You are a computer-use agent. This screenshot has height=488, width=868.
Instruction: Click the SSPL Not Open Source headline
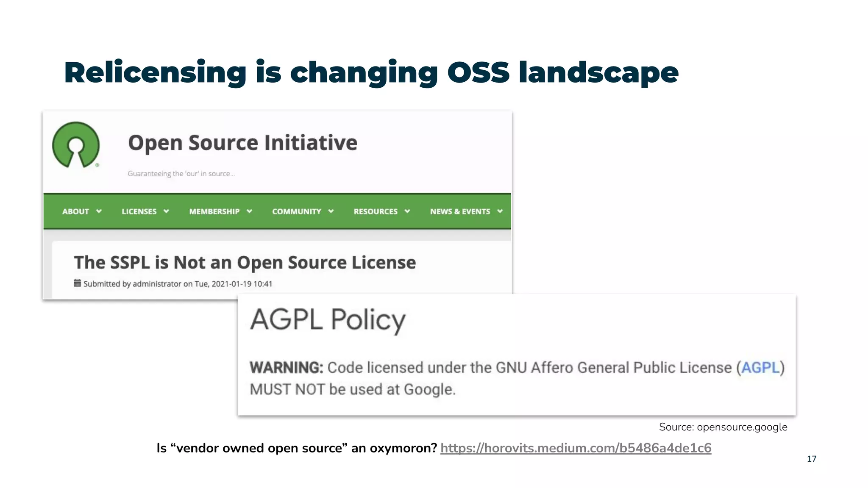click(x=245, y=263)
